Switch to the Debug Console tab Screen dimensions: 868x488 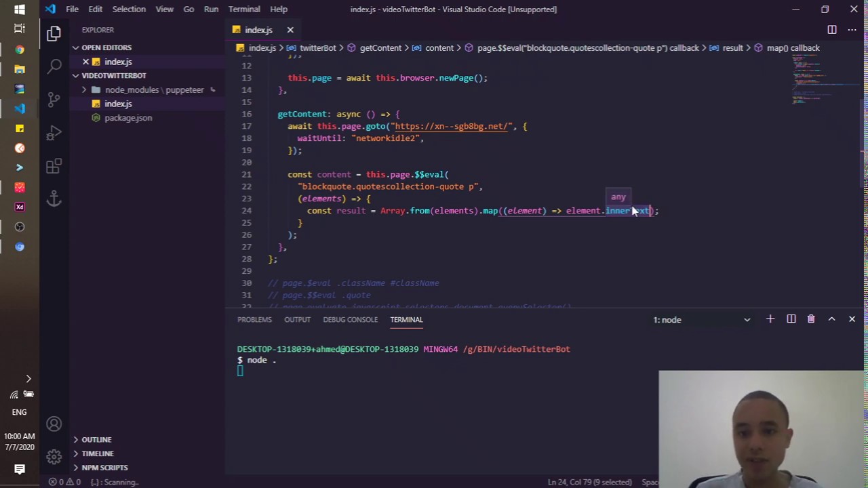[351, 320]
